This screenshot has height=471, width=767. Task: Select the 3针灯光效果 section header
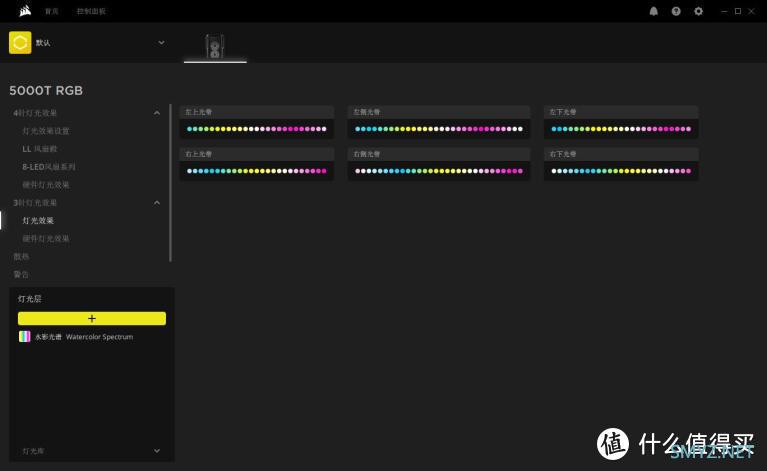[x=35, y=202]
